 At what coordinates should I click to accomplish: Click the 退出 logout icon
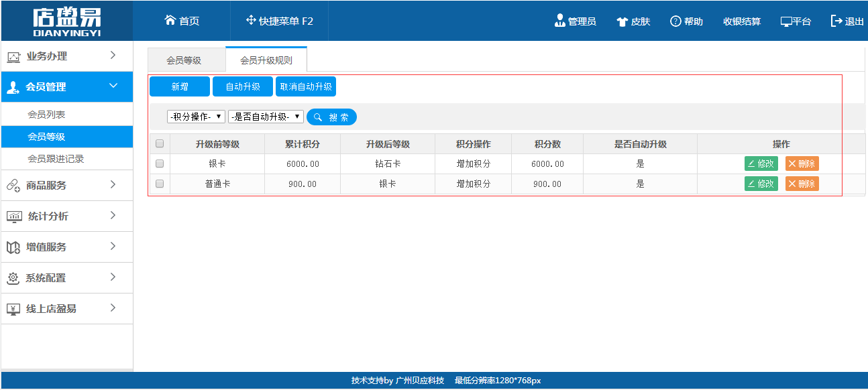(836, 21)
